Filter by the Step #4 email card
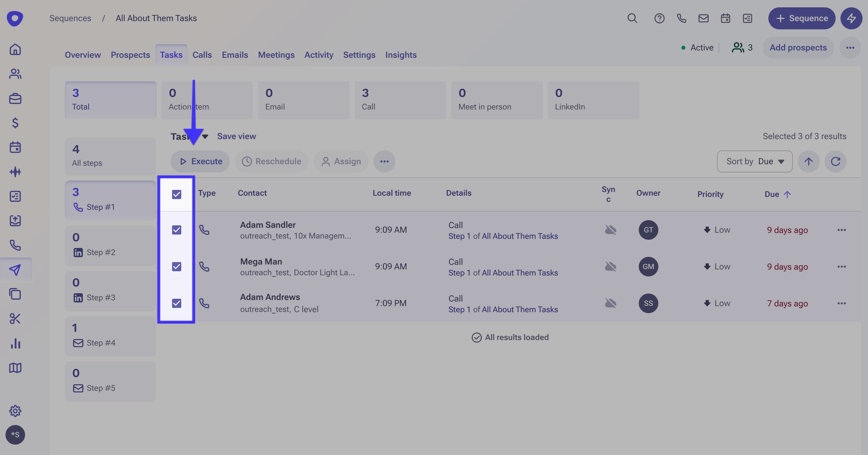This screenshot has width=868, height=455. pos(110,336)
